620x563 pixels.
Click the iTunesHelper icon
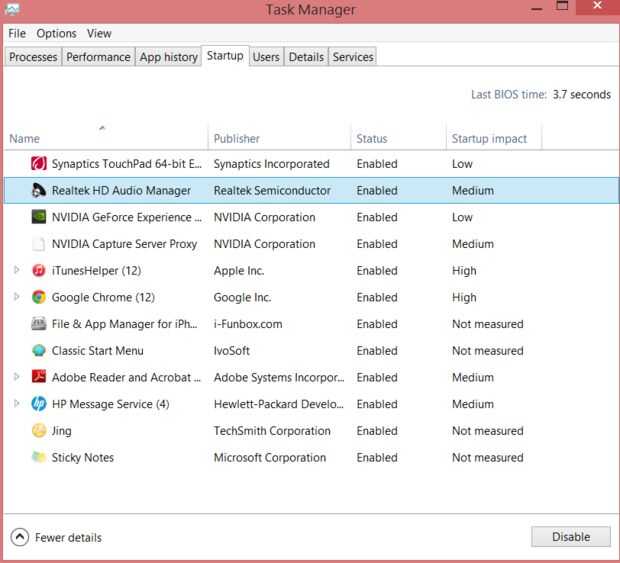pos(39,270)
